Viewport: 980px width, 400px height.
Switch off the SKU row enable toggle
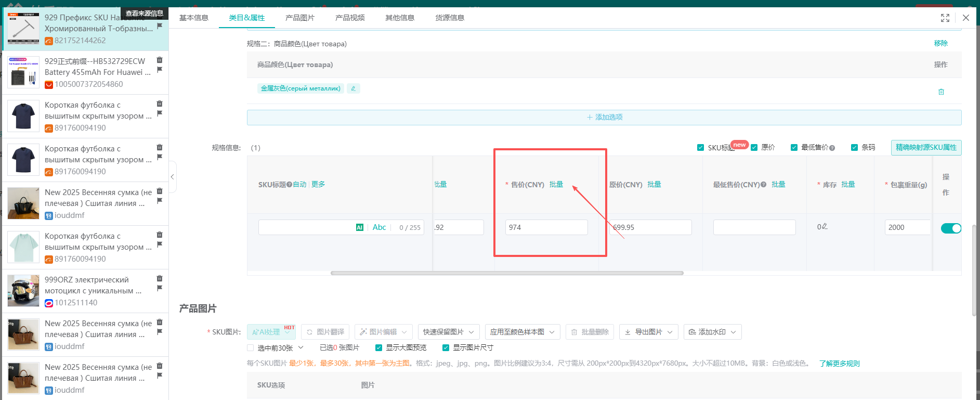coord(951,228)
